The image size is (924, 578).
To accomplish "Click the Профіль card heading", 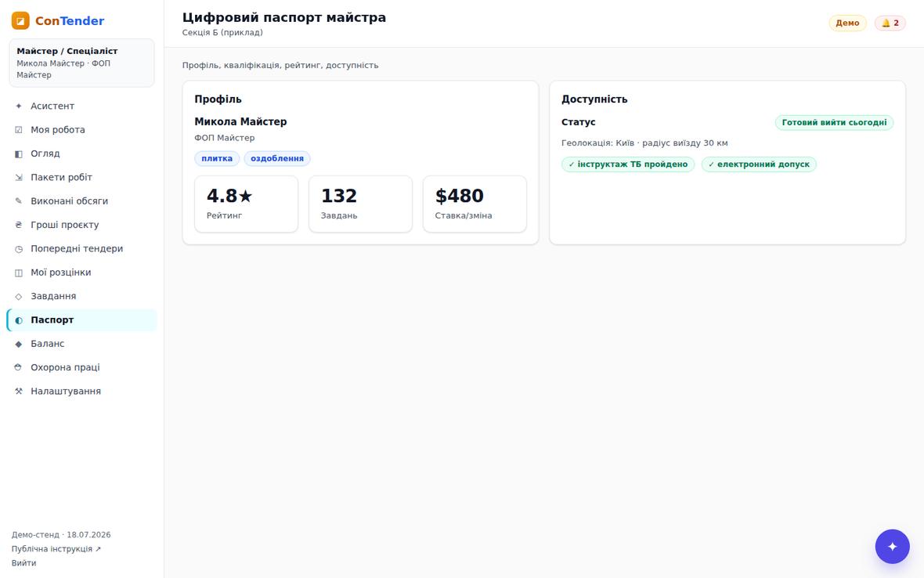I will pos(218,99).
